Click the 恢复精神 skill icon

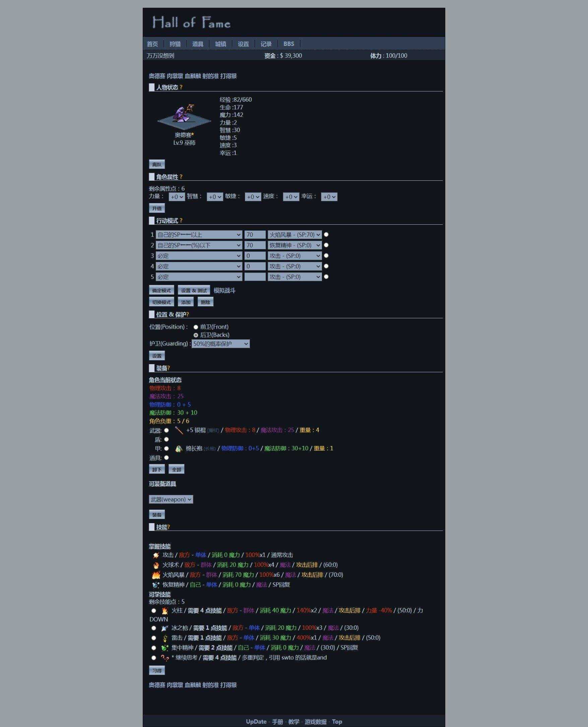pyautogui.click(x=156, y=584)
